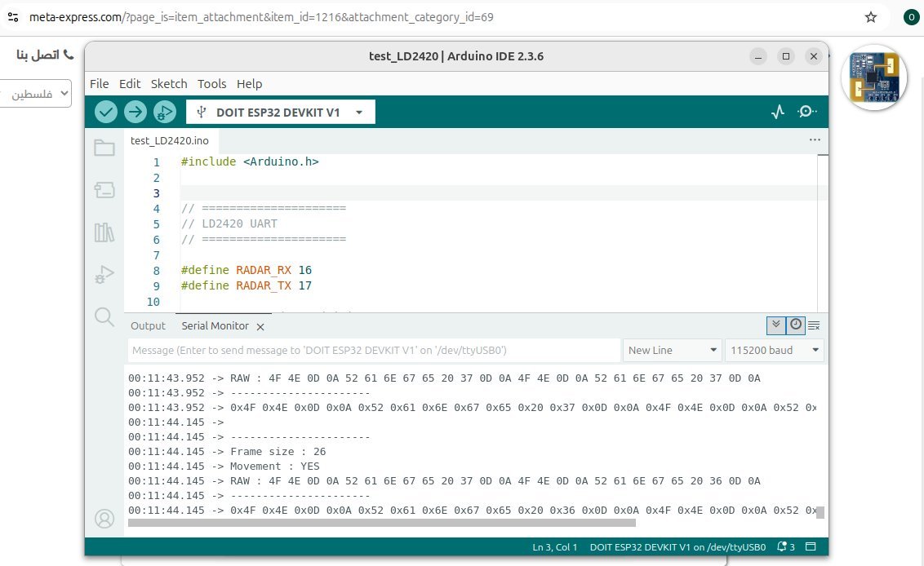Click the Upload arrow button

pyautogui.click(x=135, y=112)
